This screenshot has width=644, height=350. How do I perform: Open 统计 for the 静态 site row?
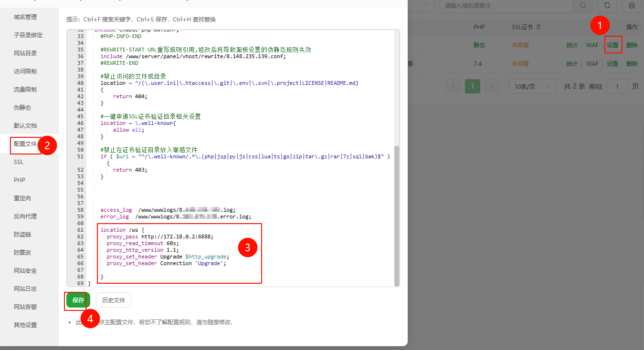coord(572,45)
